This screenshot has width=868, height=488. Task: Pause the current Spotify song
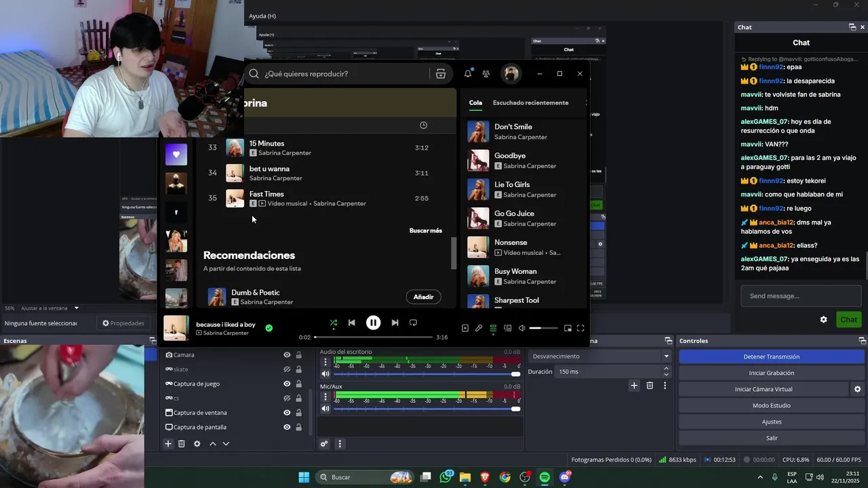click(x=373, y=323)
